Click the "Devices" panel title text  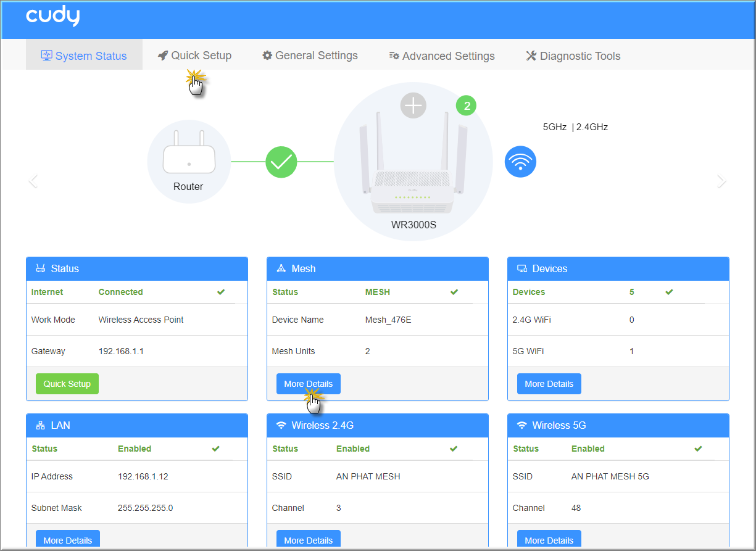tap(550, 269)
